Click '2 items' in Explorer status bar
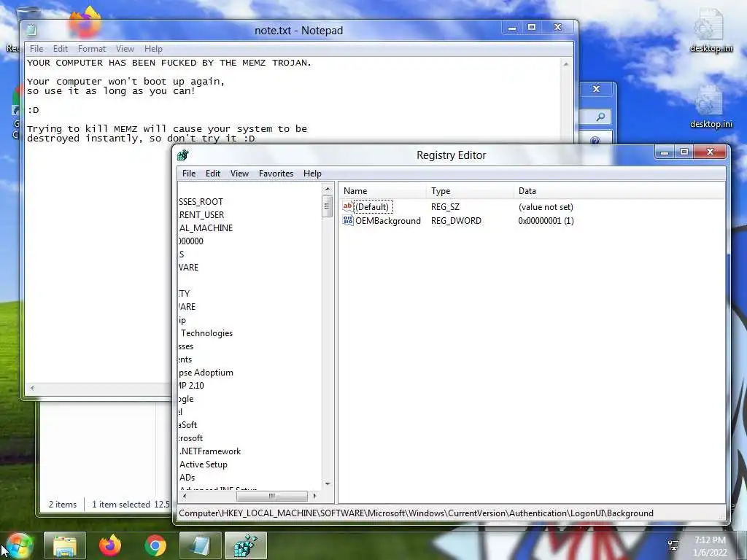This screenshot has height=560, width=747. [x=63, y=505]
